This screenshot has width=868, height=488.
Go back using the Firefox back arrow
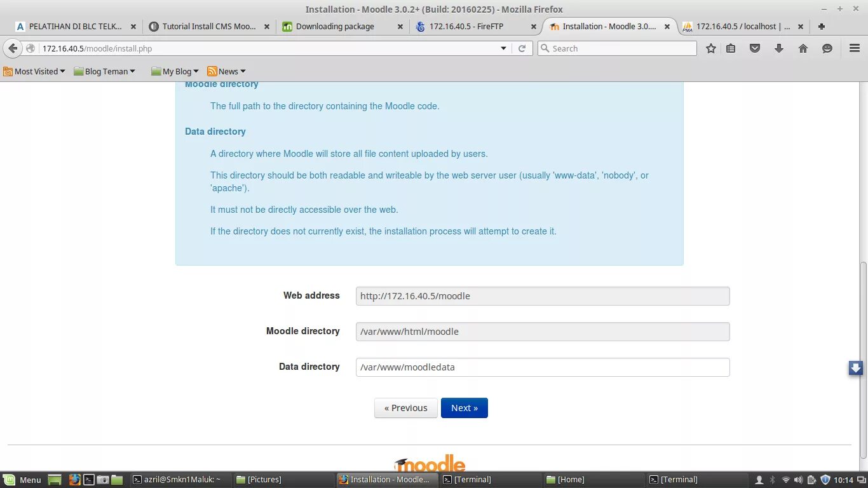(13, 48)
